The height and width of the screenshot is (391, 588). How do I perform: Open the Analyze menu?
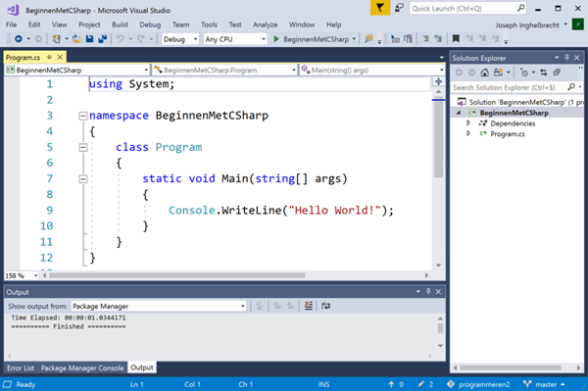click(266, 24)
